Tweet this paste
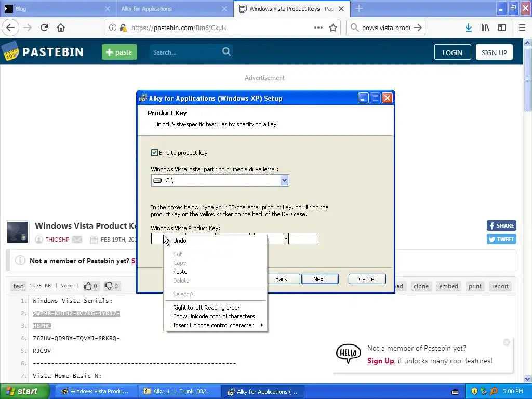Image resolution: width=532 pixels, height=399 pixels. [501, 239]
